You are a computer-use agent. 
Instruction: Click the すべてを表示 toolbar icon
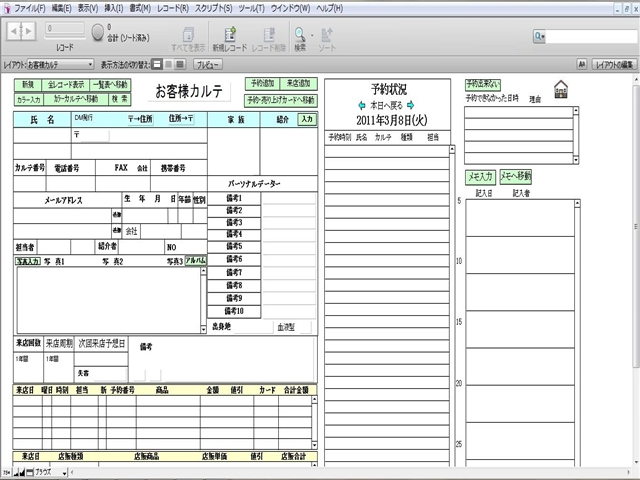point(187,33)
